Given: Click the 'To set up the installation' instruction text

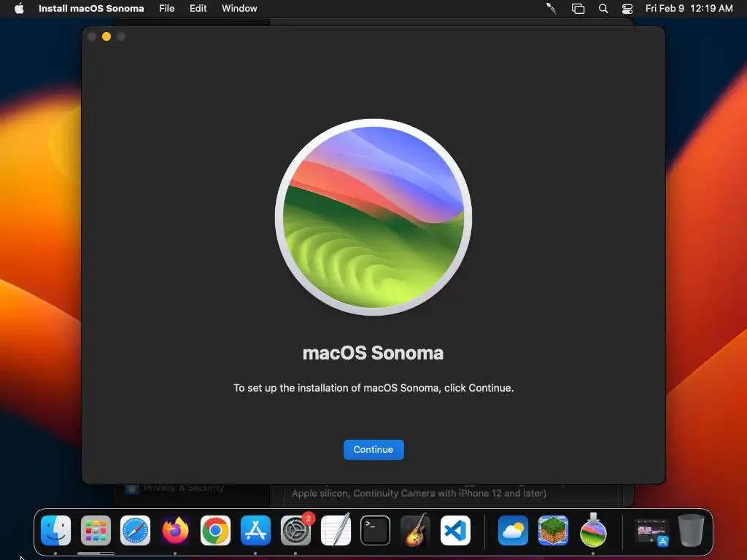Looking at the screenshot, I should 373,388.
